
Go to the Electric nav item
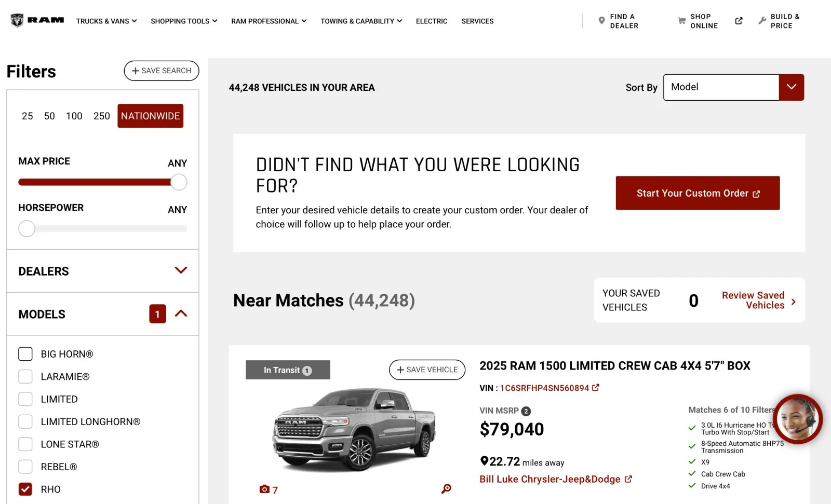pos(432,21)
